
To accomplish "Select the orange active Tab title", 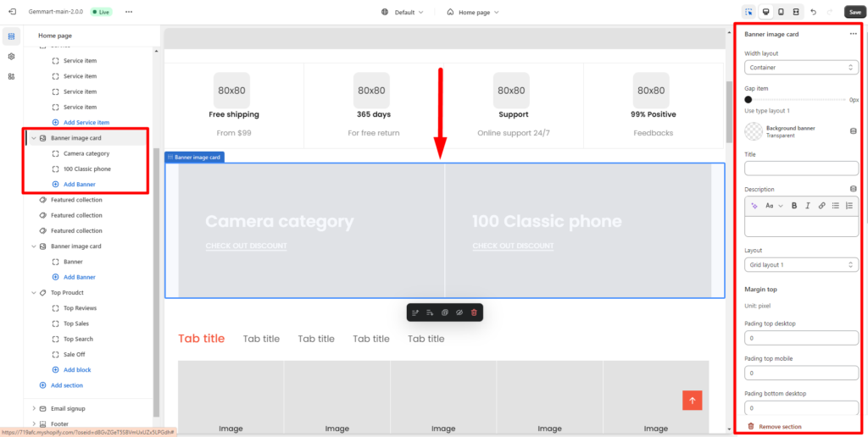I will pos(202,339).
